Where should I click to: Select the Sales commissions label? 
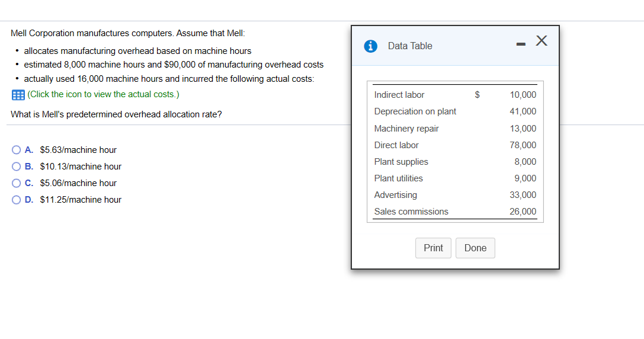411,212
